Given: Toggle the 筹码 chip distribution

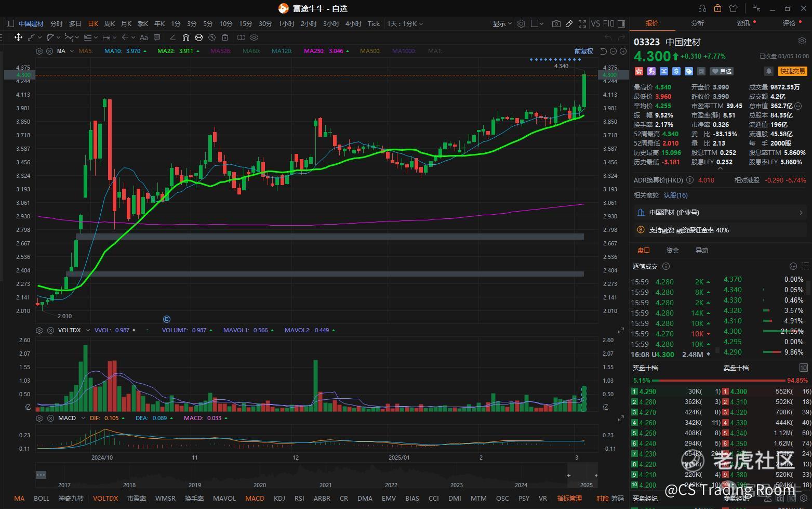Looking at the screenshot, I should (x=617, y=498).
